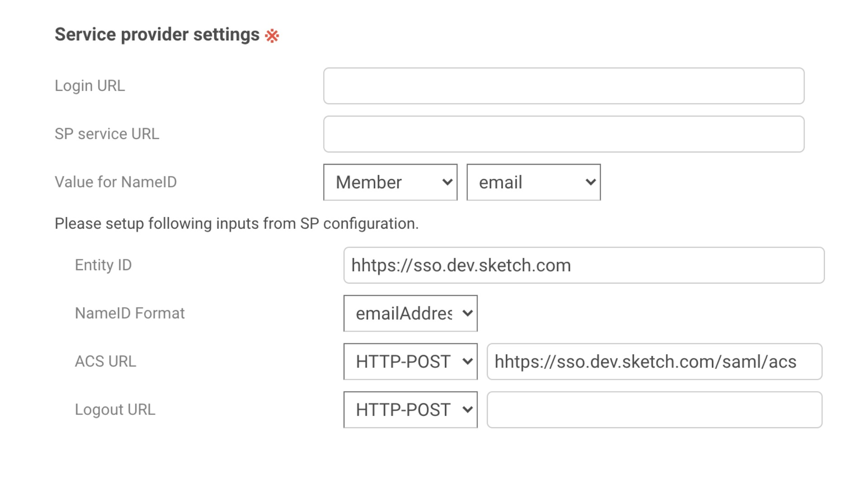
Task: Open the Member dropdown for Value for NameID
Action: click(390, 182)
